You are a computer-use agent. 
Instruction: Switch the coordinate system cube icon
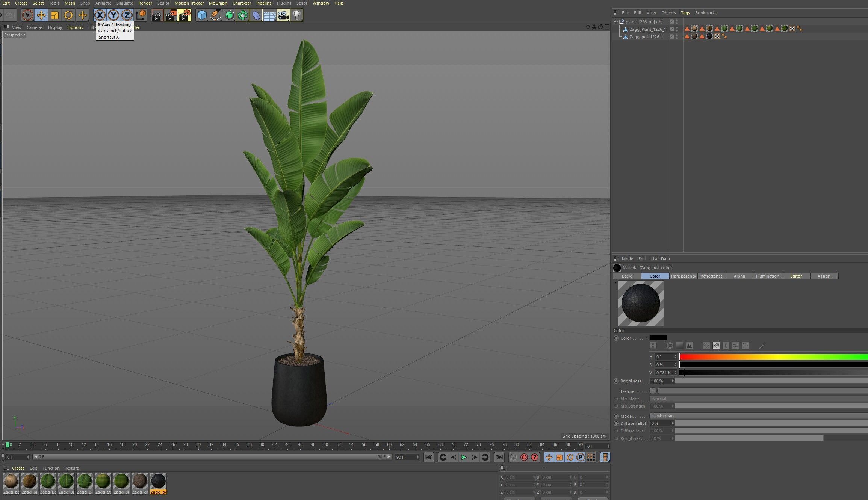point(141,15)
